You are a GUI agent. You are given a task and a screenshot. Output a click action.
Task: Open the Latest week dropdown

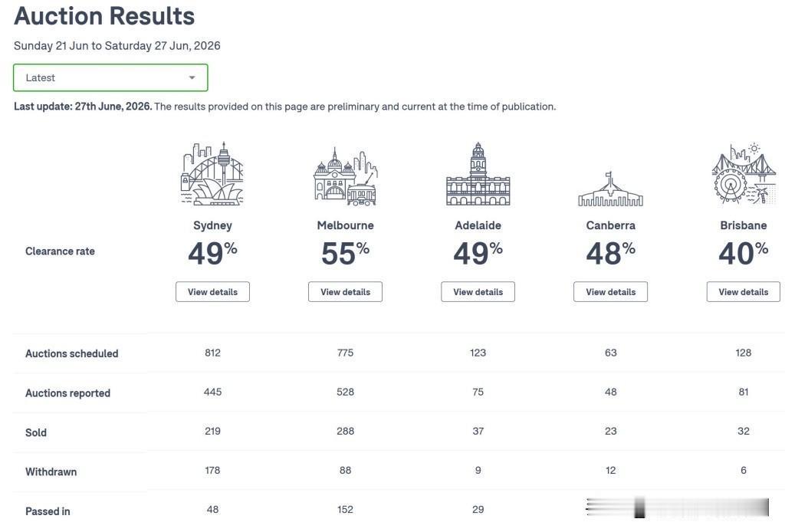pos(110,77)
